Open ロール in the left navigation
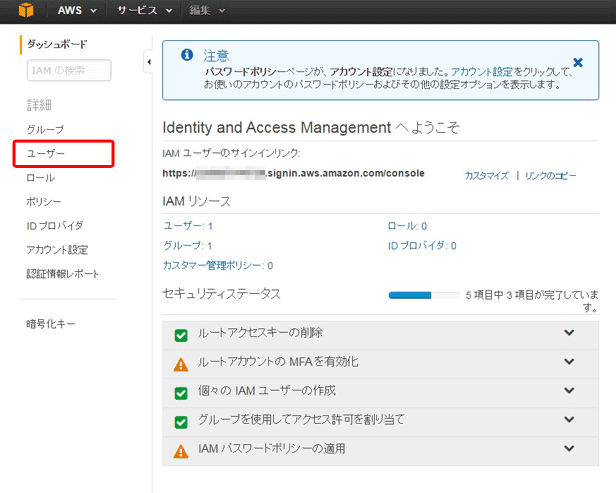This screenshot has height=493, width=616. 41,178
